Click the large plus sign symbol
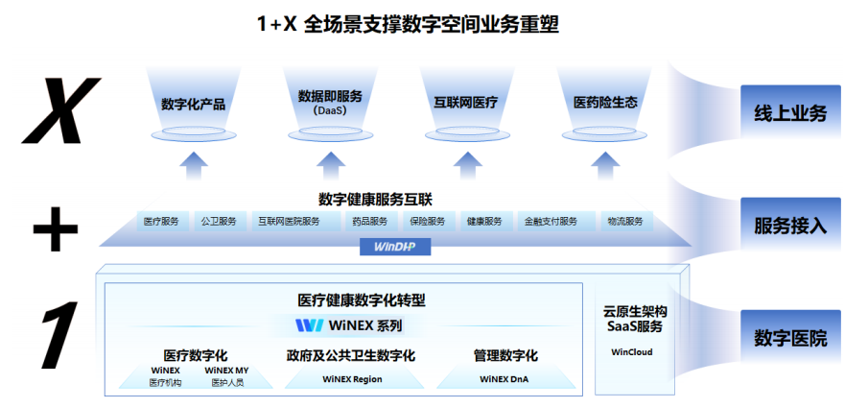Image resolution: width=868 pixels, height=408 pixels. (x=55, y=231)
